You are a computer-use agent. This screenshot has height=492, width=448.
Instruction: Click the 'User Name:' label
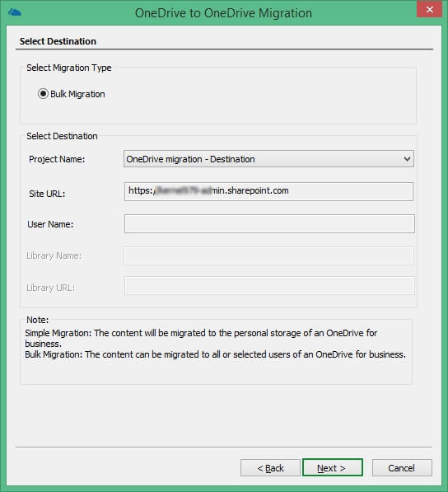[x=50, y=224]
